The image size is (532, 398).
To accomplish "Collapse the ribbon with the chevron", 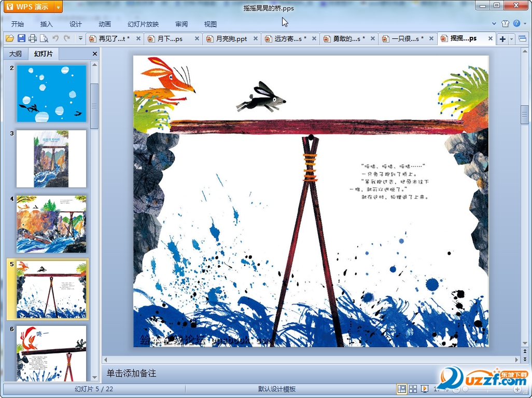I will pyautogui.click(x=494, y=24).
